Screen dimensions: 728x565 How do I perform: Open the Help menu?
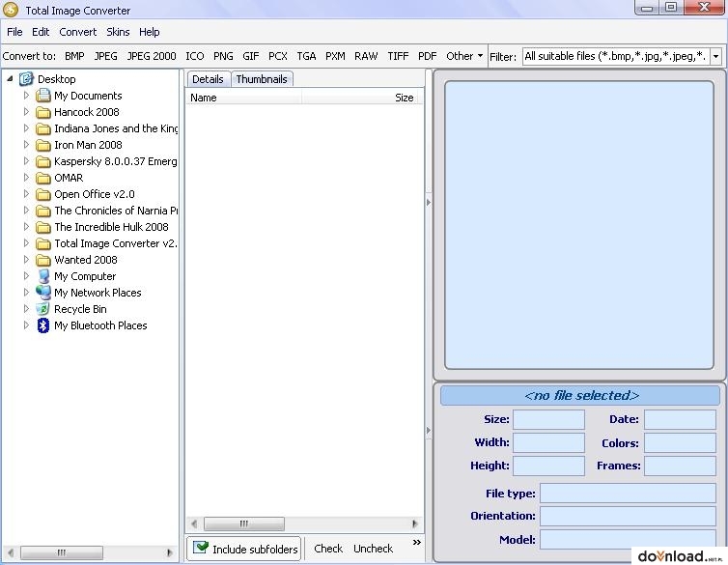pyautogui.click(x=149, y=32)
